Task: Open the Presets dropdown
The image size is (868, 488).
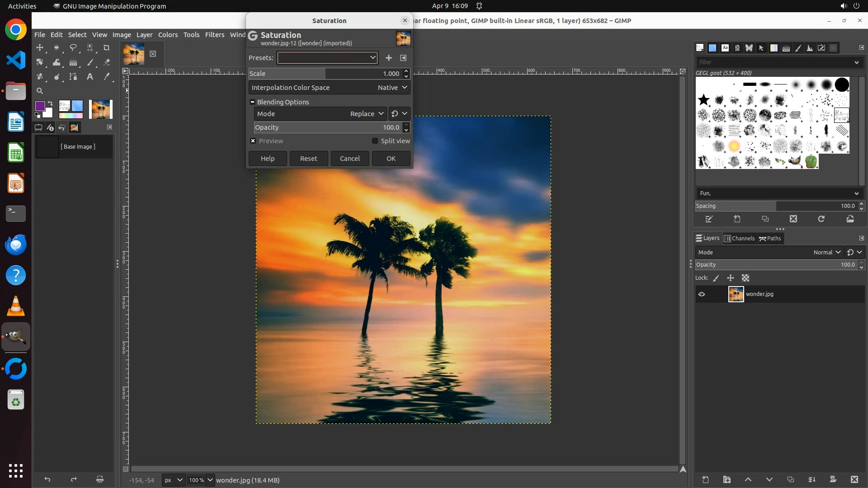Action: coord(327,58)
